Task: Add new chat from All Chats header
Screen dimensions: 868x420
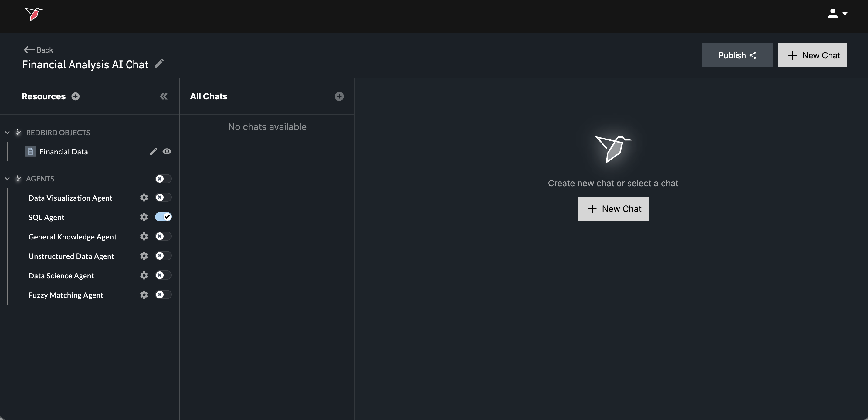Action: click(339, 96)
